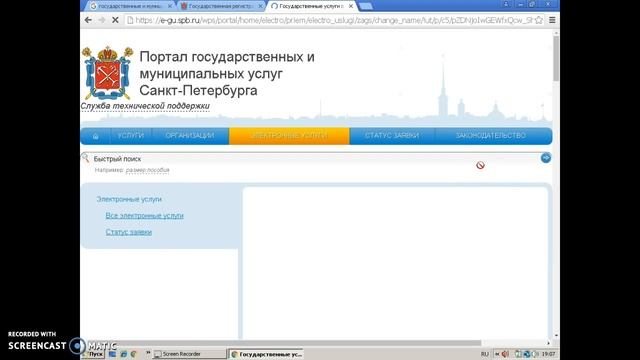Open a new browser tab
Viewport: 640px width, 360px height.
(x=366, y=6)
